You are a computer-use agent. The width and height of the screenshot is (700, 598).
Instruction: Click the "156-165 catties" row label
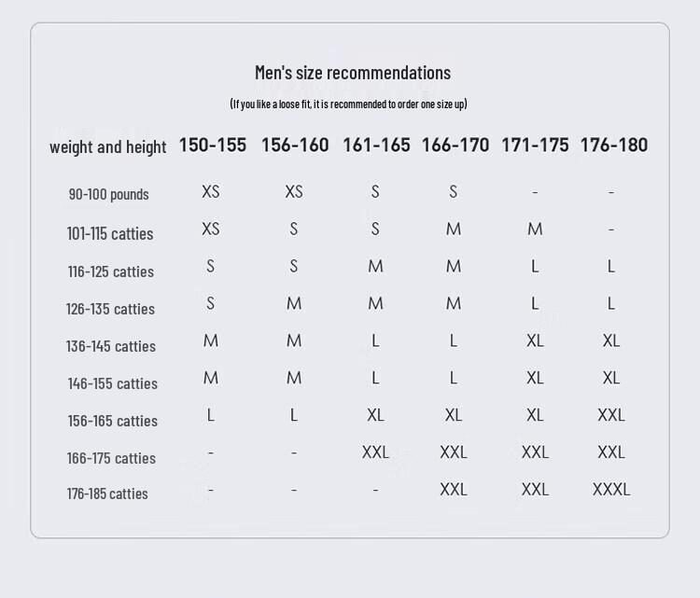tap(112, 421)
